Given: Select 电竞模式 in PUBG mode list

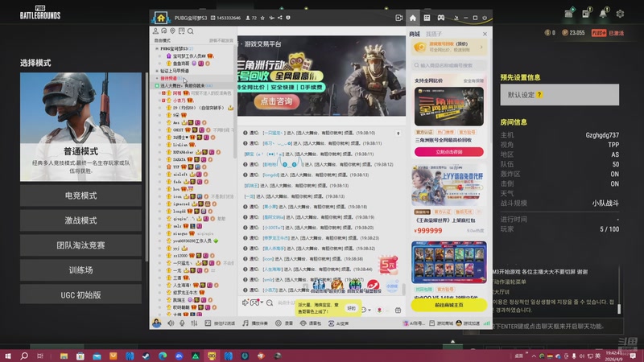Looking at the screenshot, I should click(81, 195).
